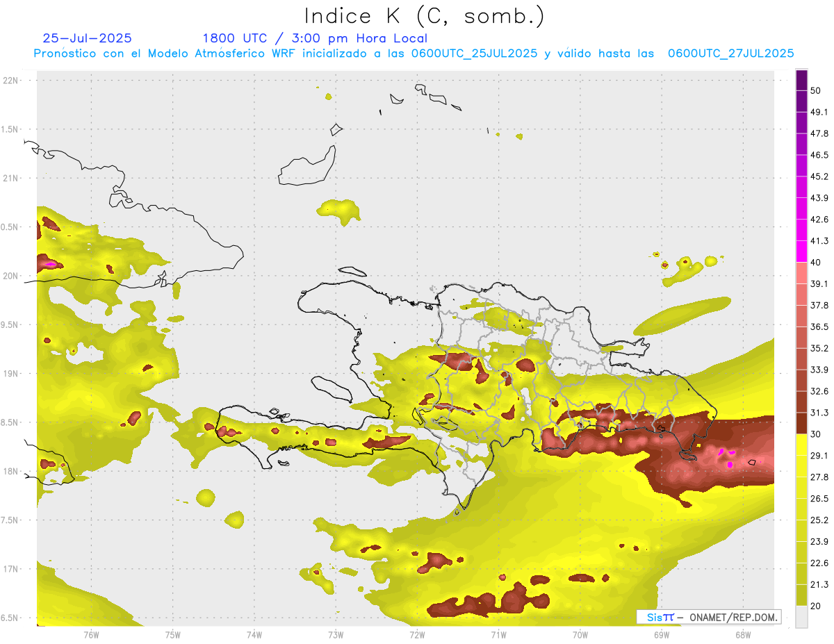The width and height of the screenshot is (834, 644).
Task: Click the colorbar value '23.9'
Action: 819,542
